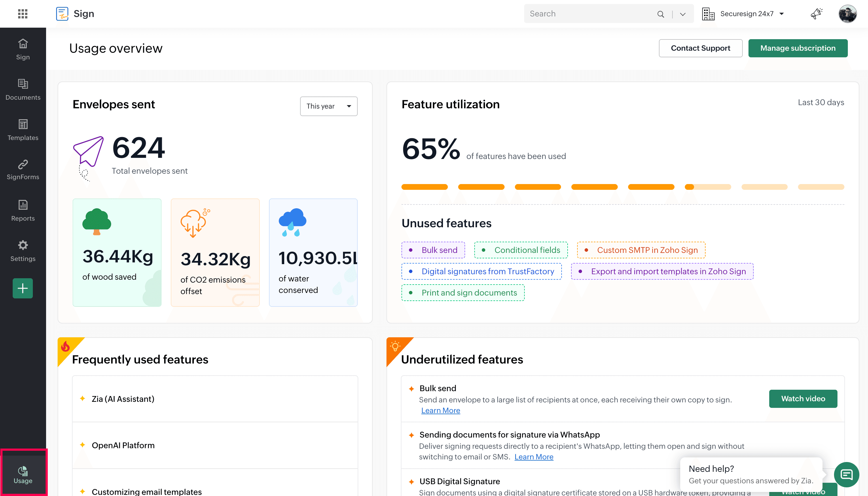Click the green plus create button
Viewport: 868px width, 496px height.
pos(23,288)
